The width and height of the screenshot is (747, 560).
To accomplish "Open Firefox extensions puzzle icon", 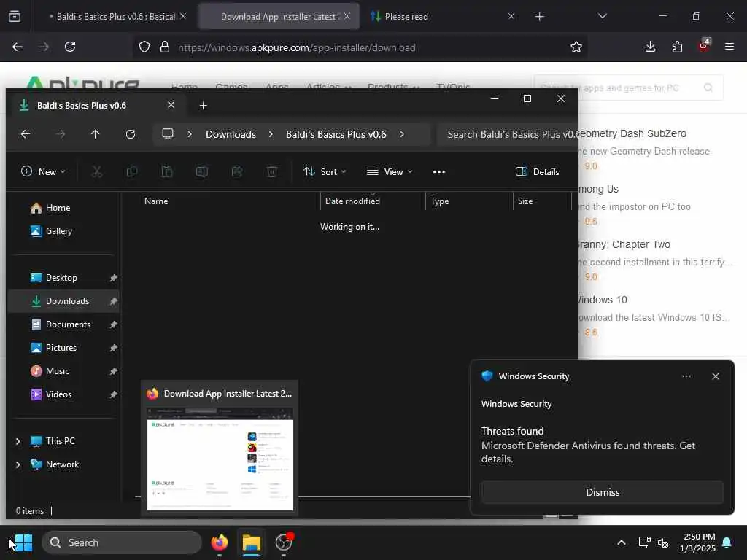I will [677, 47].
